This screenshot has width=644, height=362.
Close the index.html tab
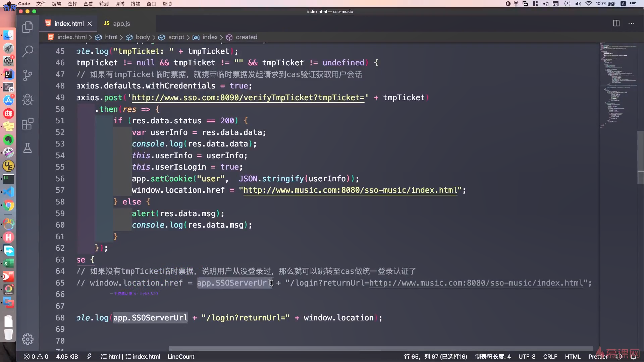pyautogui.click(x=90, y=23)
